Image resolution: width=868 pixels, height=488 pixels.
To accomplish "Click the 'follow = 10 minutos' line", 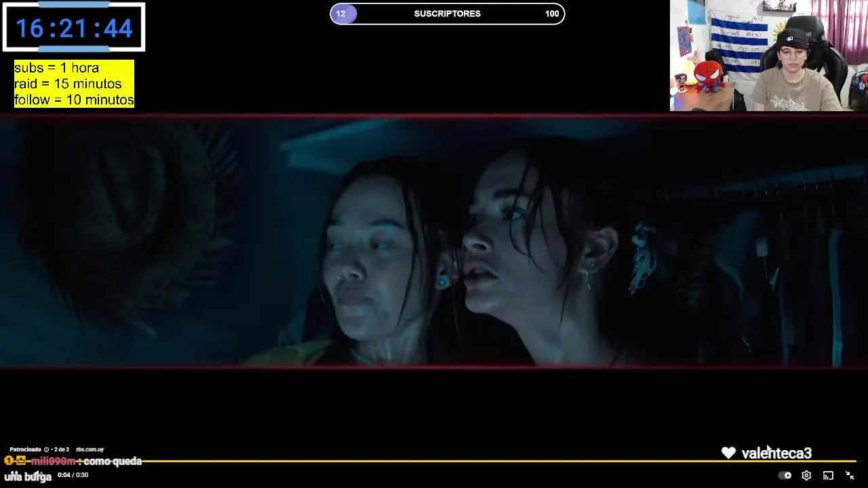I will 74,100.
